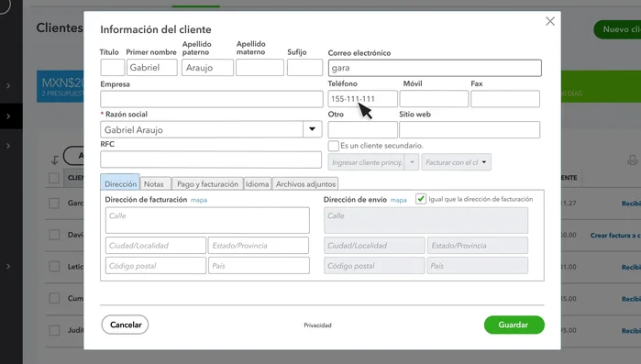Click the Teléfono field
641x364 pixels.
[362, 99]
